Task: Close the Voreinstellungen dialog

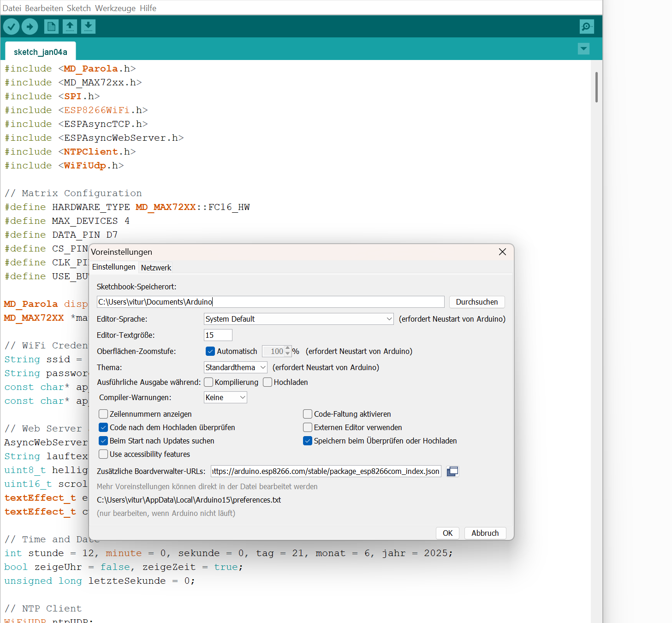Action: click(x=502, y=252)
